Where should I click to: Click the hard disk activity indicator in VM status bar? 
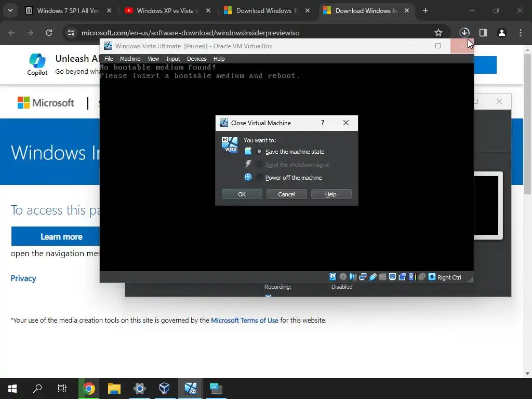(x=332, y=277)
